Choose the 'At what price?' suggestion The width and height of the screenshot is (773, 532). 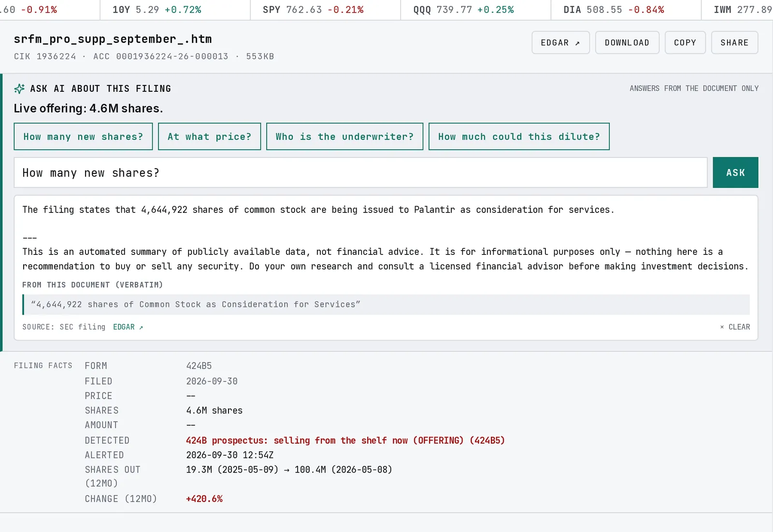pos(209,137)
